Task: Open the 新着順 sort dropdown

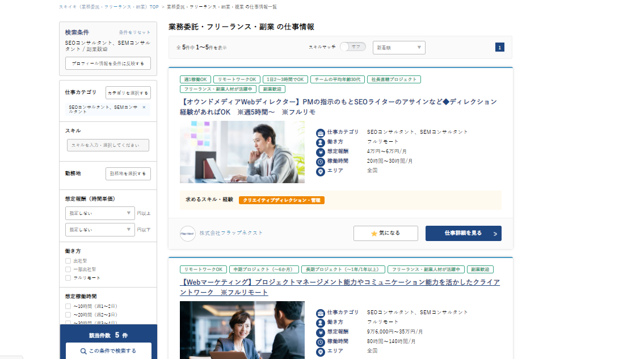Action: (399, 48)
